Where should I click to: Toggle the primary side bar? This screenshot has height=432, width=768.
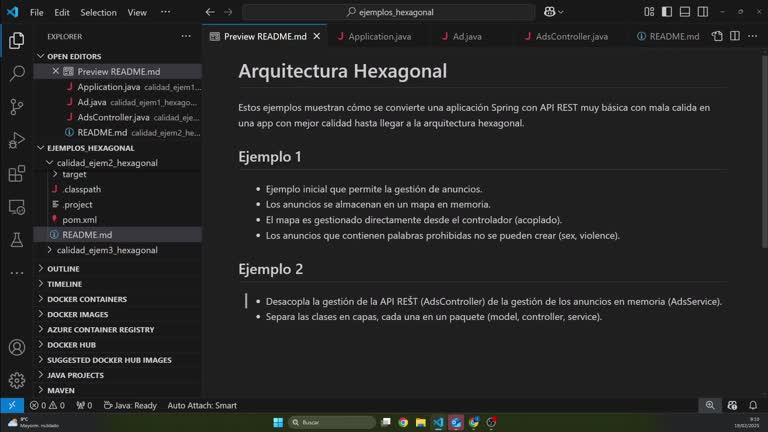coord(667,12)
